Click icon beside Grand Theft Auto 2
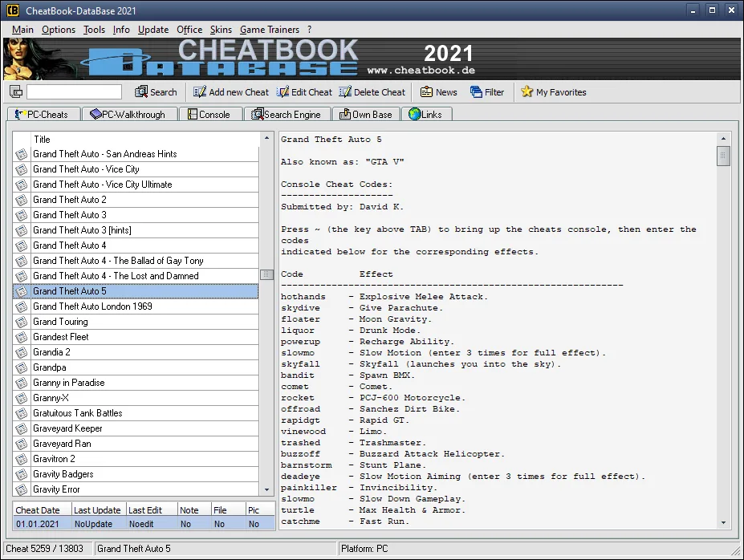 [22, 200]
